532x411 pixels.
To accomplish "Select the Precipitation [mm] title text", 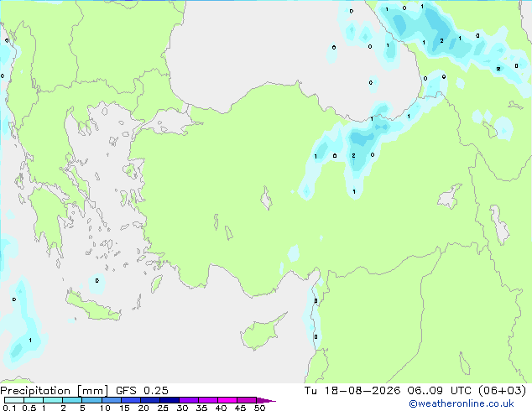I will point(54,391).
